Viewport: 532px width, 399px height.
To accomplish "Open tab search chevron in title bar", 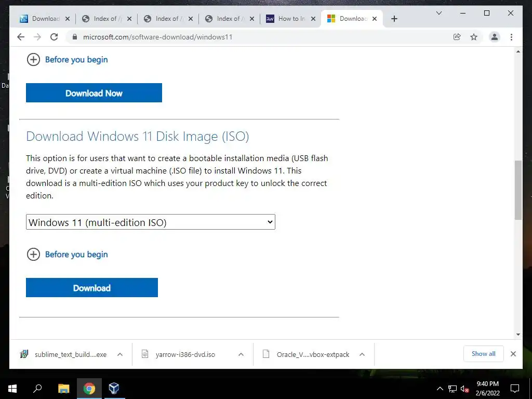I will (x=438, y=13).
